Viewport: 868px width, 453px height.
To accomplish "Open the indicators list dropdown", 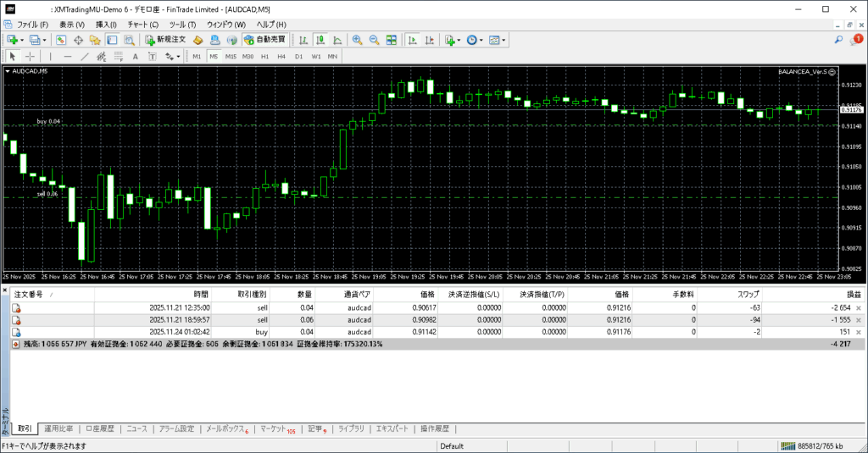I will click(x=452, y=40).
